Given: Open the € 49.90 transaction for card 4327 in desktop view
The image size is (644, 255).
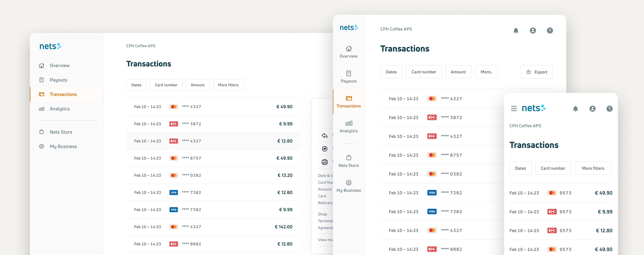Looking at the screenshot, I should (213, 107).
